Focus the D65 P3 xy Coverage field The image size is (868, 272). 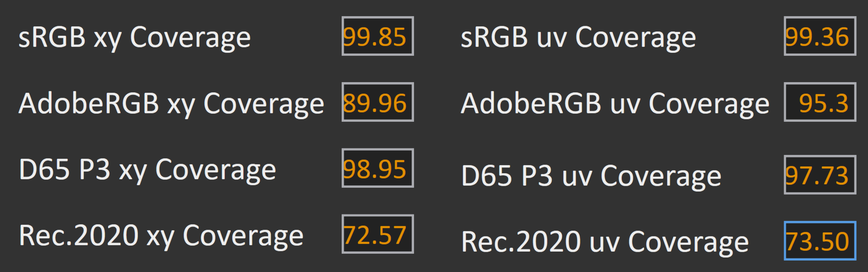[x=377, y=168]
